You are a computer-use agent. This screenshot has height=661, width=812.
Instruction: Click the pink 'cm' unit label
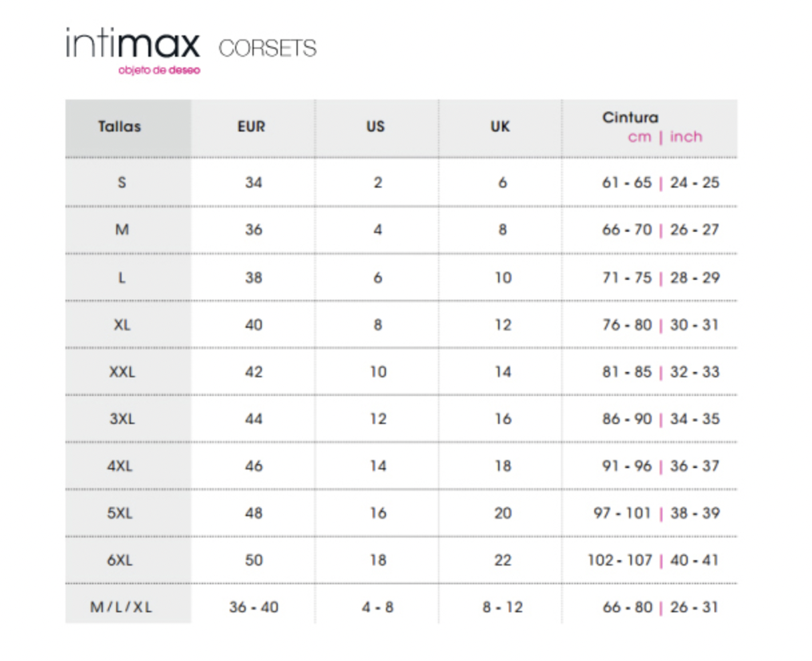639,137
